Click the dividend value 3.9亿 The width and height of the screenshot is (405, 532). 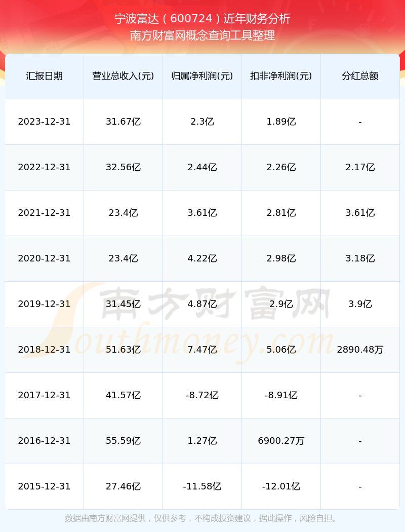[x=360, y=304]
